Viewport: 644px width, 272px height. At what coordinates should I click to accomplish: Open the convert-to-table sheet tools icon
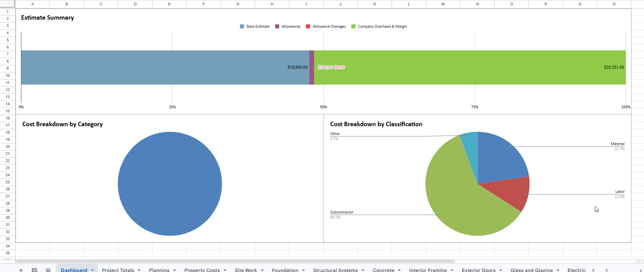pos(35,270)
